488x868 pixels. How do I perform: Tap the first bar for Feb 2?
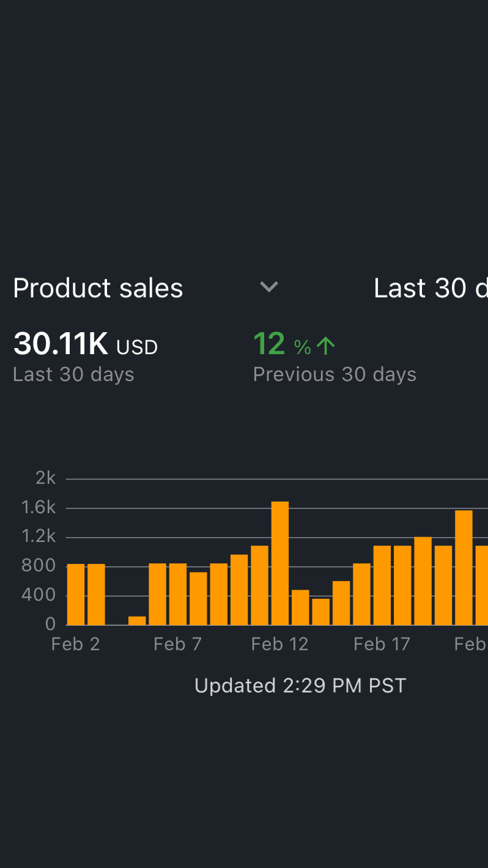coord(76,594)
